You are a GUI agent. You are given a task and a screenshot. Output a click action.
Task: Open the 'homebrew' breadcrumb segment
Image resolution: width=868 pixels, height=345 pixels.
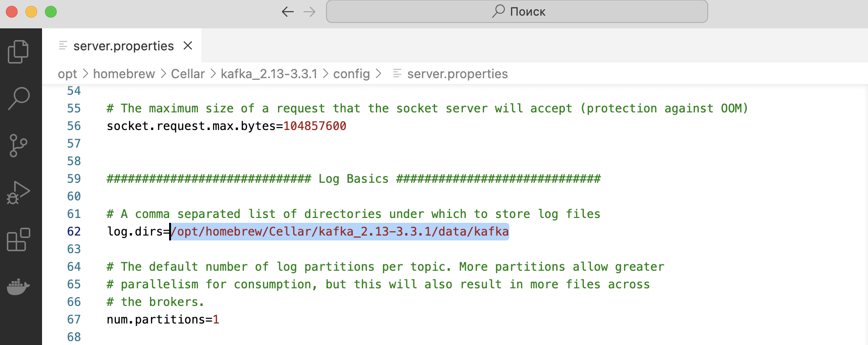pos(124,74)
